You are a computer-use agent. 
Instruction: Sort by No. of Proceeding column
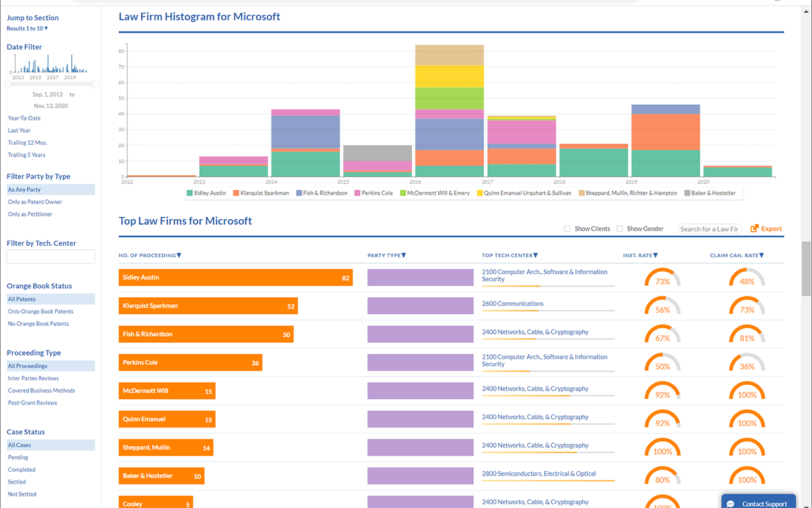[x=150, y=255]
